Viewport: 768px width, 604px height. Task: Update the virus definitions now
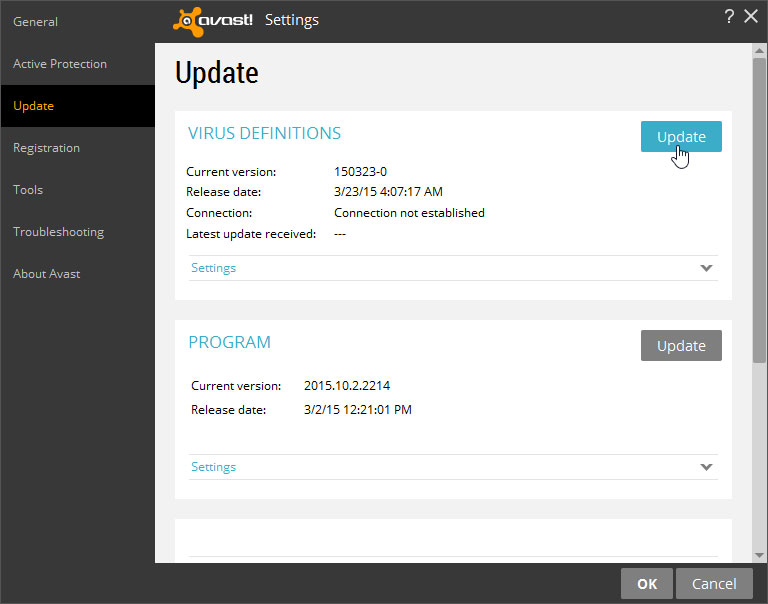681,137
